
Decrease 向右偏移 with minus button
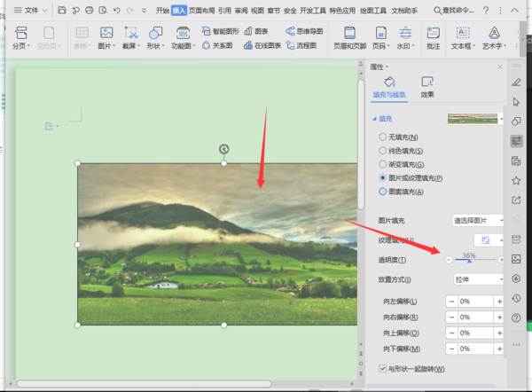tap(451, 318)
